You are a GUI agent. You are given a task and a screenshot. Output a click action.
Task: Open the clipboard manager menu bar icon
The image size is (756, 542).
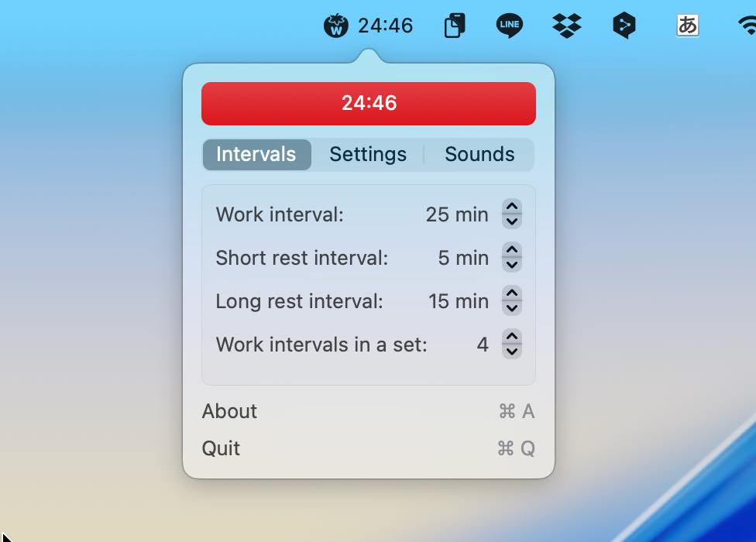(x=455, y=26)
